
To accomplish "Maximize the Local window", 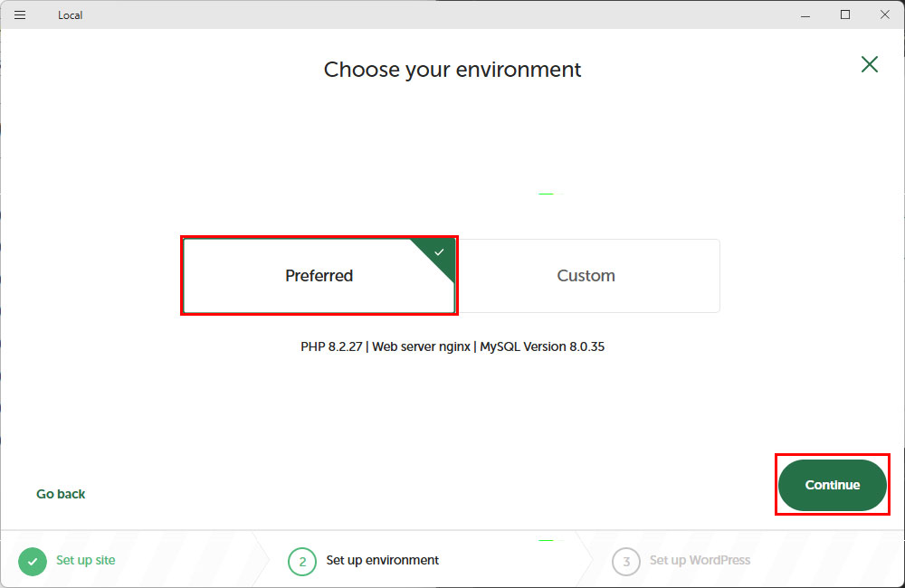I will 845,14.
